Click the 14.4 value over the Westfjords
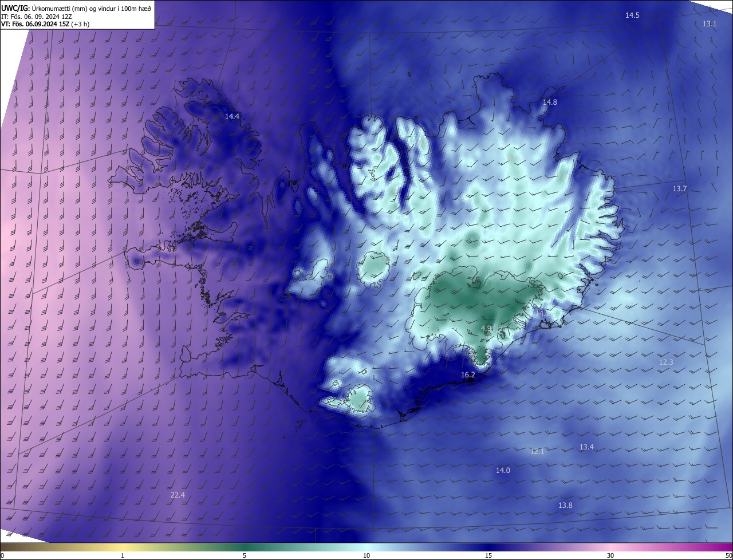This screenshot has width=733, height=560. (232, 116)
